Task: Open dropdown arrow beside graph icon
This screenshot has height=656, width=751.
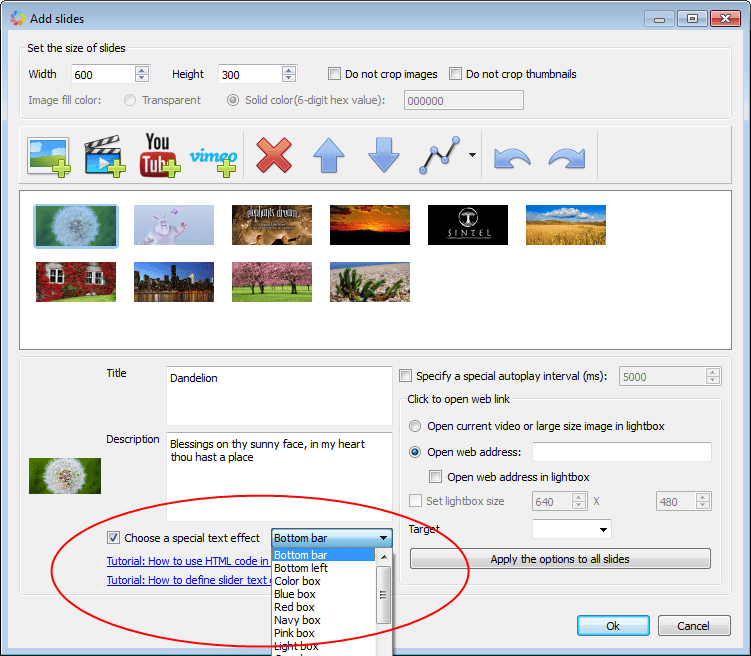Action: [472, 155]
